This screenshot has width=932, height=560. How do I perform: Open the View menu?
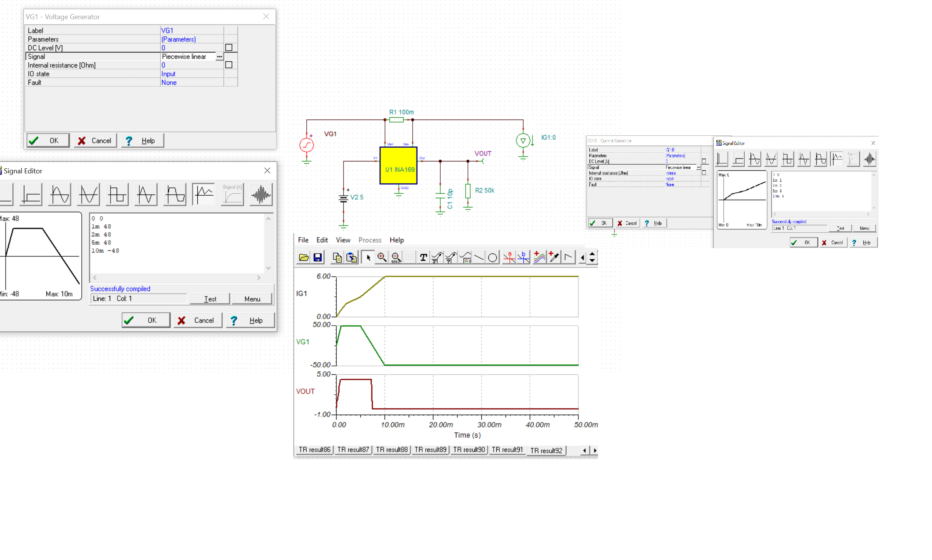click(x=343, y=240)
